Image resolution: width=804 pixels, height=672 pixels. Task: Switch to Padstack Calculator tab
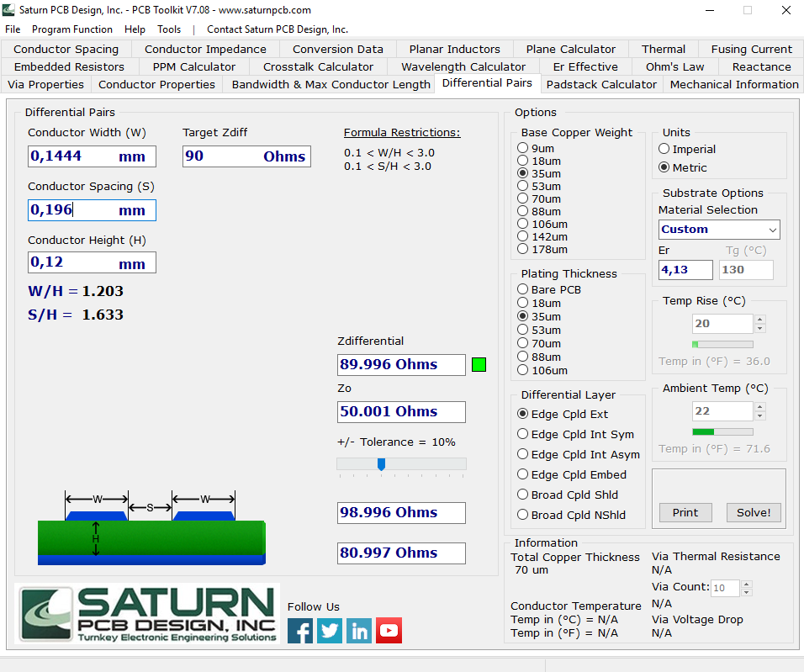pos(601,85)
